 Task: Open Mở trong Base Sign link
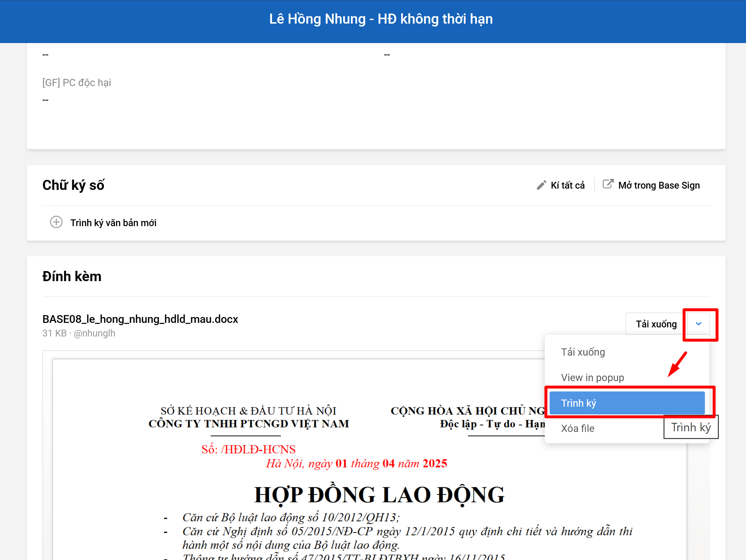coord(659,186)
